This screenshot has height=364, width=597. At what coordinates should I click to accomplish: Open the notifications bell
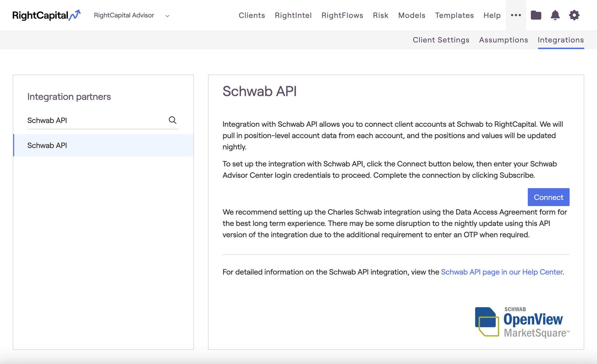click(555, 15)
